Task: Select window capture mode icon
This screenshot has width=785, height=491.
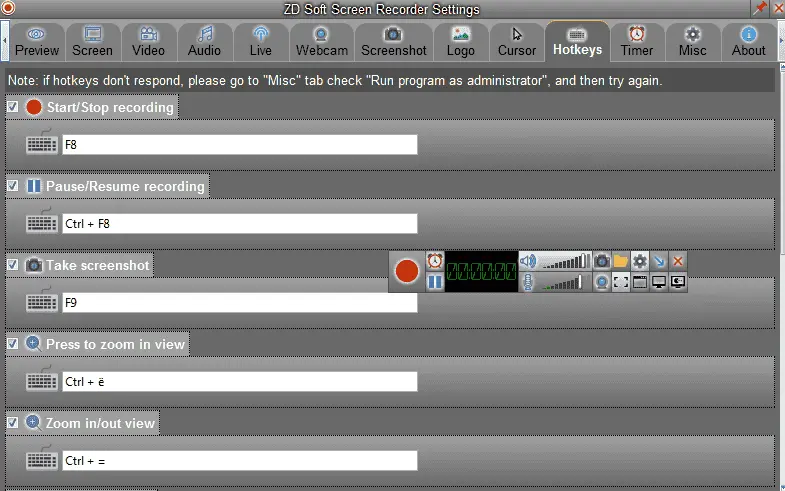Action: [640, 282]
